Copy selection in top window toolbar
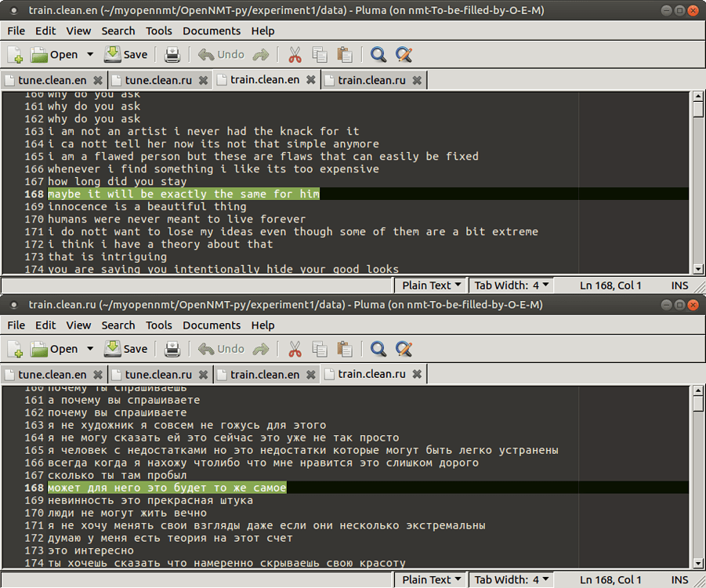 (320, 55)
